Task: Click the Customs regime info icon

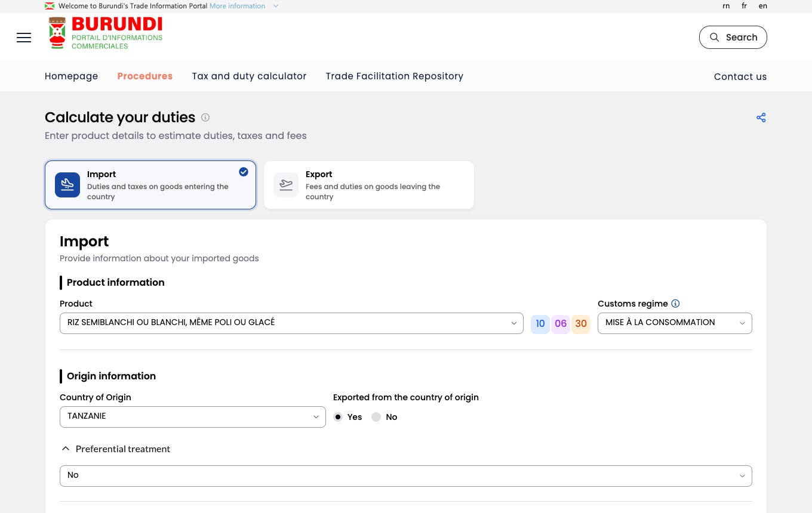Action: 675,304
